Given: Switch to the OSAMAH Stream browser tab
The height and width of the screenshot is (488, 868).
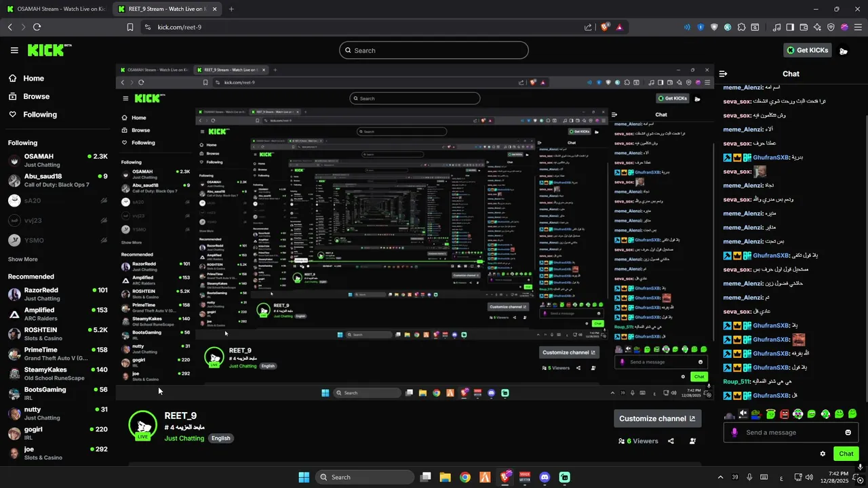Looking at the screenshot, I should click(x=56, y=9).
